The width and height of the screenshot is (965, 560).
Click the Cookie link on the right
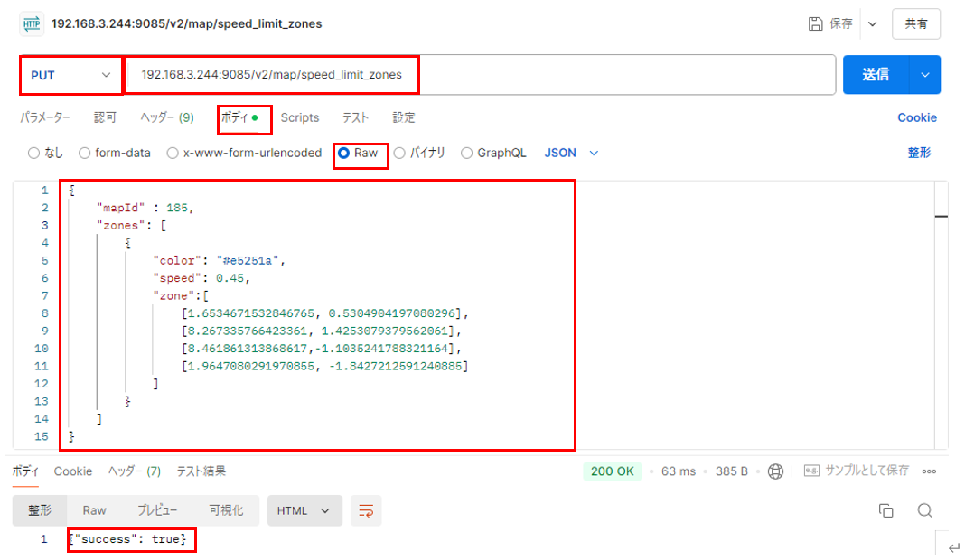click(916, 117)
